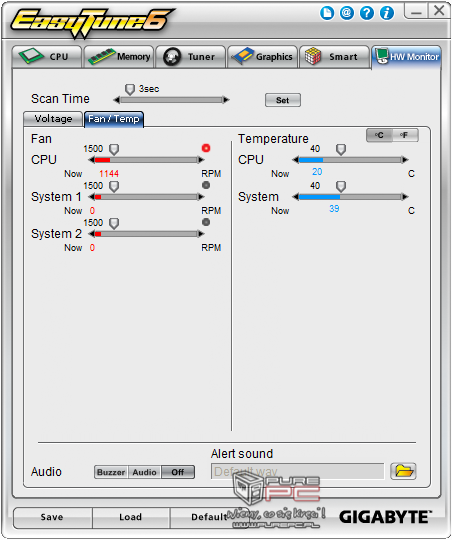Switch to the Voltage sub-tab
Image resolution: width=452 pixels, height=540 pixels.
pos(53,119)
